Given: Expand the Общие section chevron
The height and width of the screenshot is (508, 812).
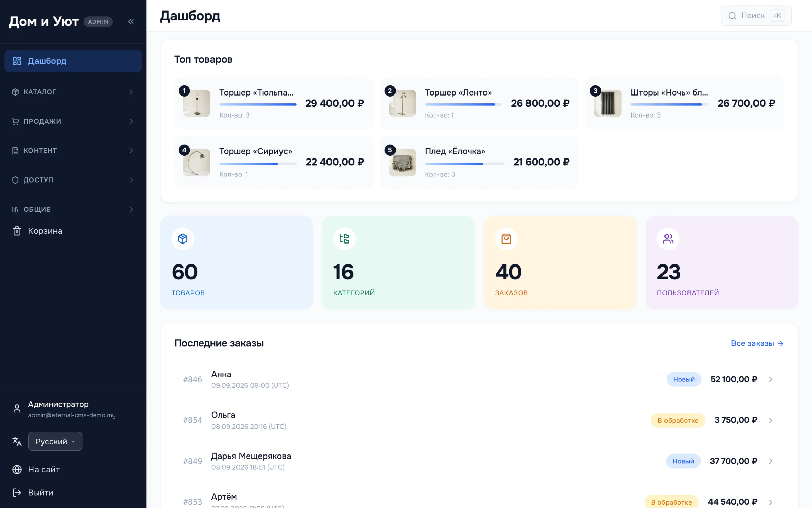Looking at the screenshot, I should (x=131, y=209).
